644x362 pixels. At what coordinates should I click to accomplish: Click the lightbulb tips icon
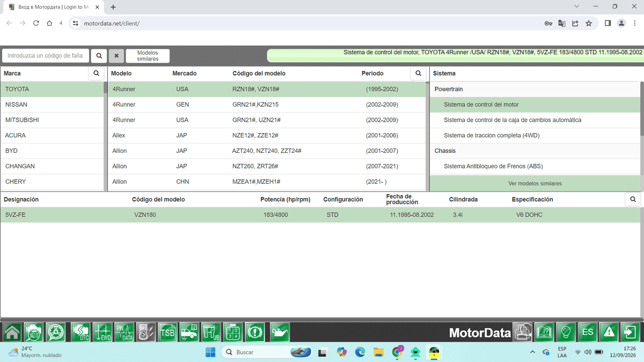(x=566, y=333)
